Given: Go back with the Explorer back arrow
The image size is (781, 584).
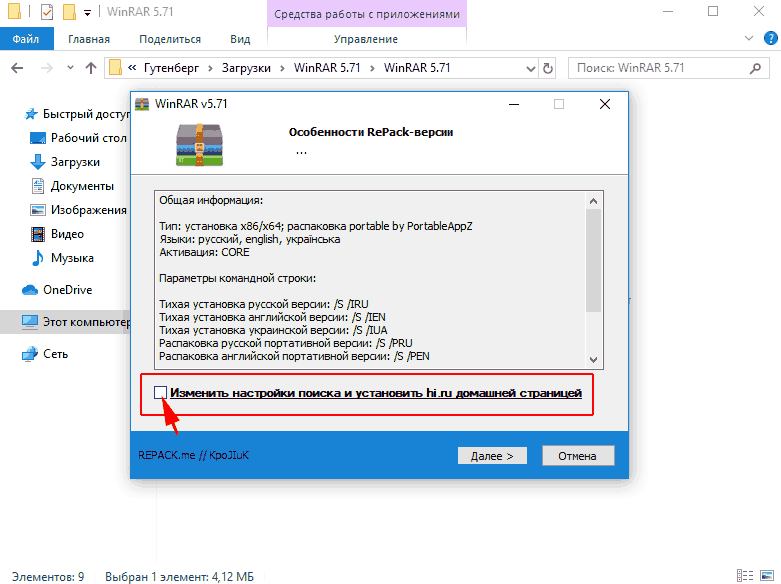Looking at the screenshot, I should 17,68.
